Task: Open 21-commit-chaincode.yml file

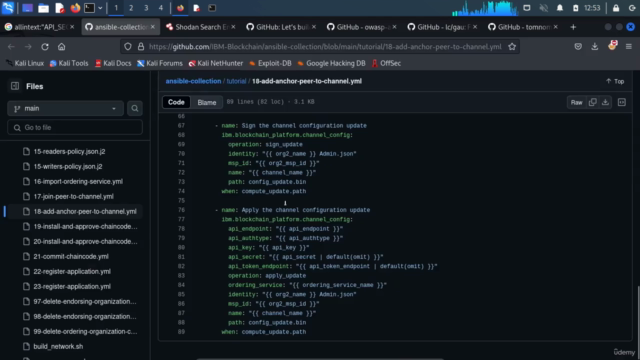Action: pyautogui.click(x=71, y=256)
